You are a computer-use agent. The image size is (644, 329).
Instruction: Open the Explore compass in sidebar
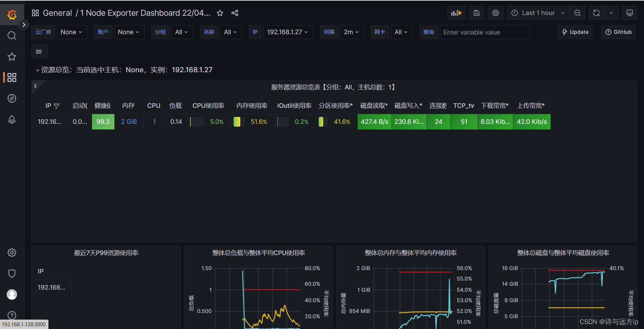pyautogui.click(x=12, y=98)
